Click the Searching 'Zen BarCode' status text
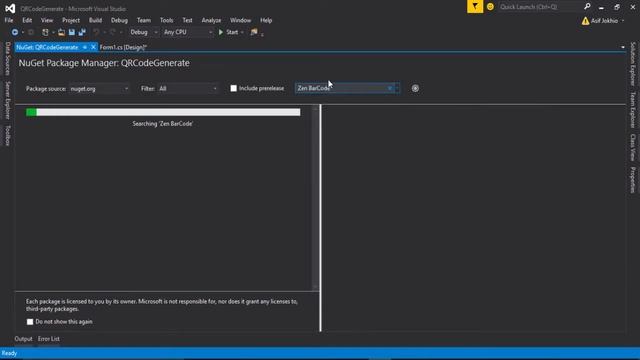This screenshot has height=360, width=640. tap(162, 124)
